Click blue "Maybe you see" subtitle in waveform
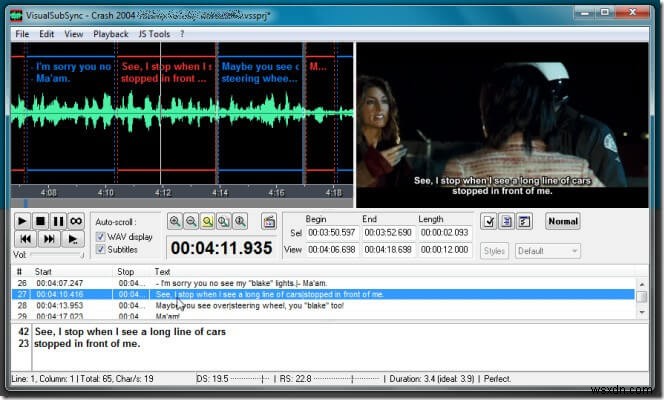This screenshot has height=400, width=664. pos(260,72)
